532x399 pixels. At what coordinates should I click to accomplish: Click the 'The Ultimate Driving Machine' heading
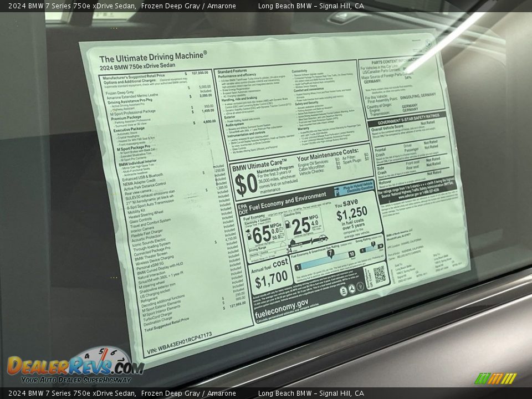coord(153,57)
